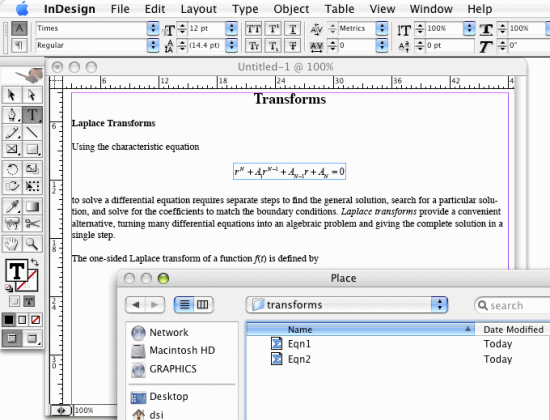Select the Button tool
550x420 pixels.
click(12, 224)
